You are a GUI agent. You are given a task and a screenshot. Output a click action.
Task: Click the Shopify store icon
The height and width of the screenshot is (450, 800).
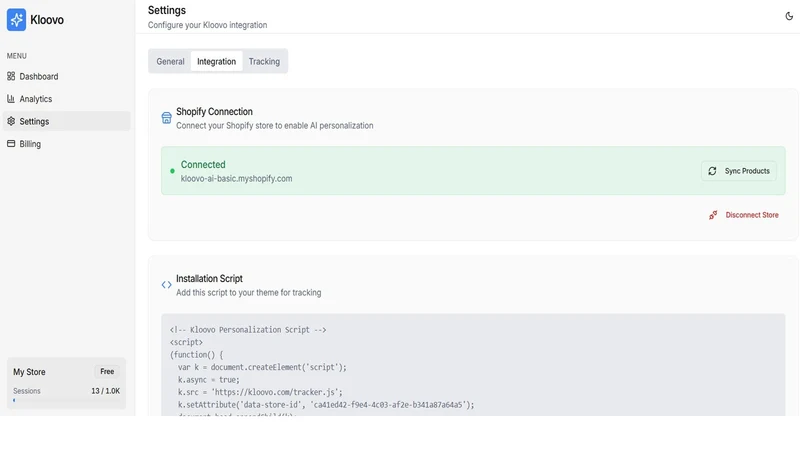click(x=166, y=118)
